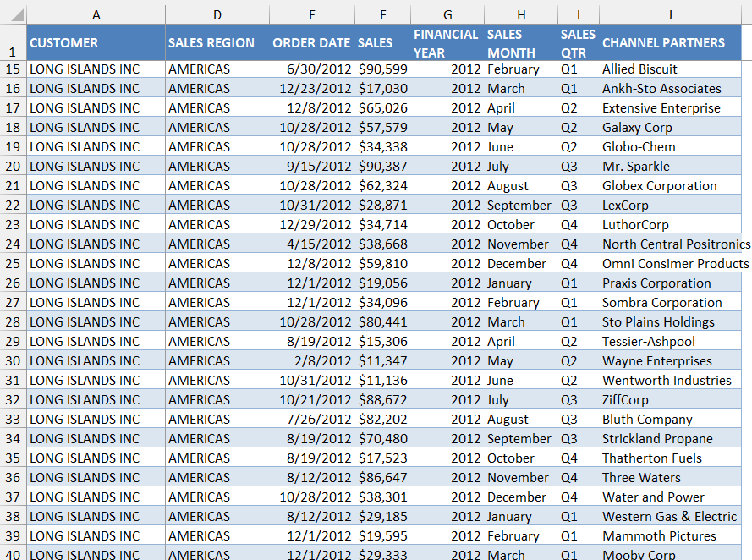This screenshot has width=752, height=560.
Task: Click sales value $90,599
Action: click(x=382, y=69)
